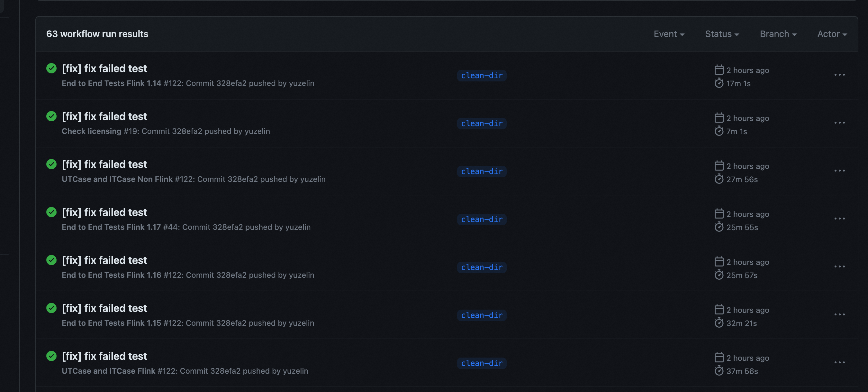Screen dimensions: 868x392
Task: Expand the Status filter dropdown
Action: point(722,34)
